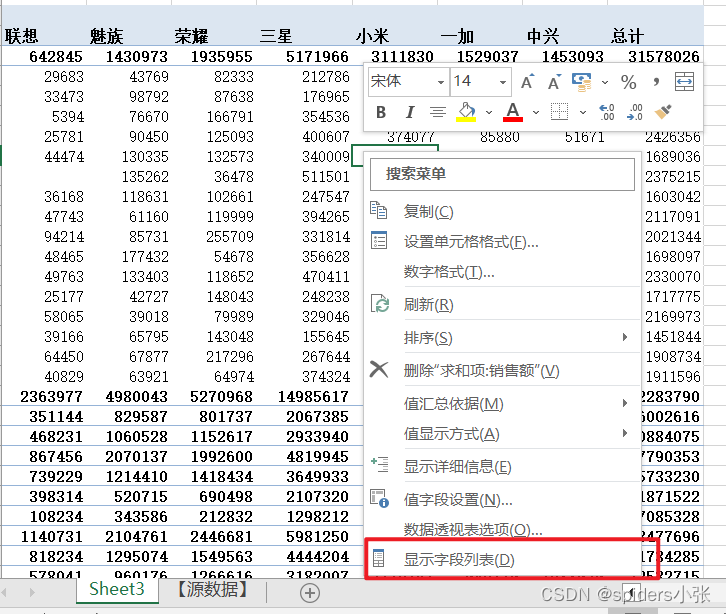Open 值字段设置(N)...
Image resolution: width=726 pixels, height=614 pixels.
coord(458,500)
